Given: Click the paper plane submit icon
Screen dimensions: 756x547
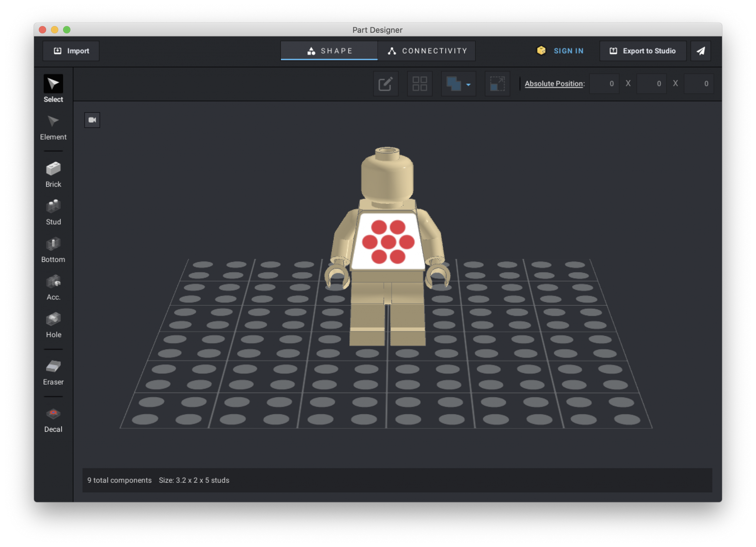Looking at the screenshot, I should pos(701,51).
